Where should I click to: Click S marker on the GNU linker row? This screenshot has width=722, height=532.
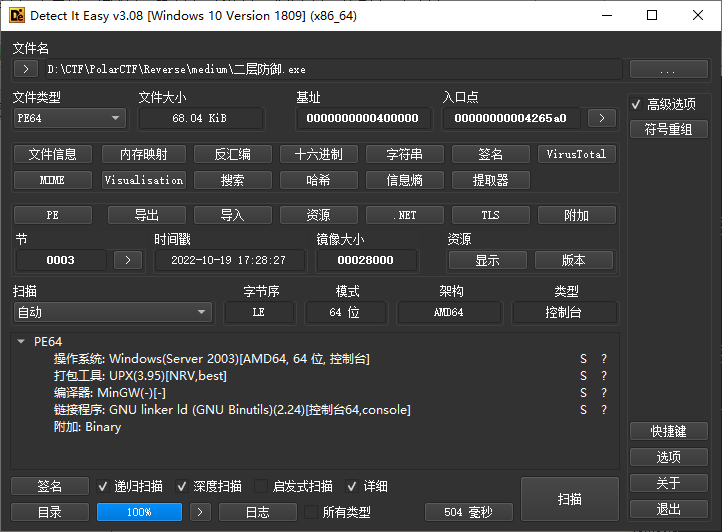(583, 410)
